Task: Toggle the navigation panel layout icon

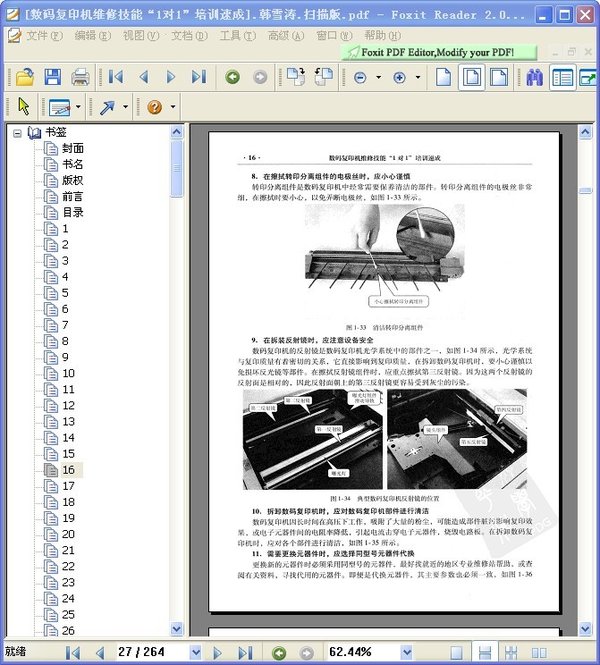Action: [563, 78]
